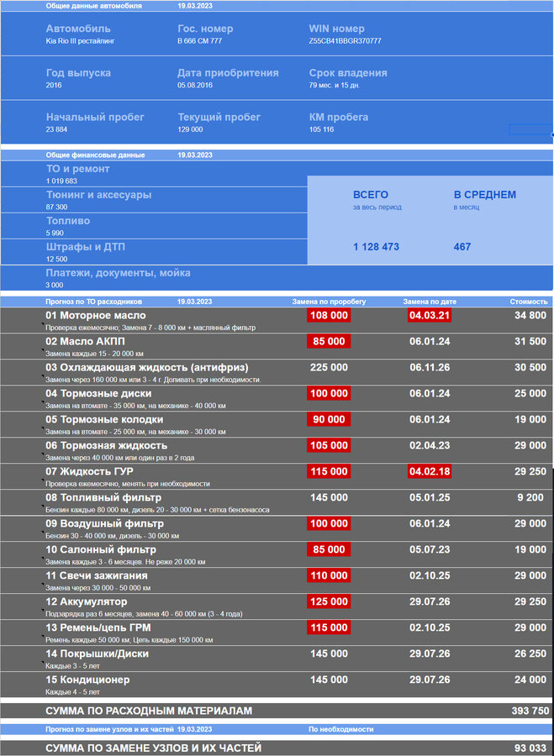Select '08 Топливный фильтр' row title

coord(103,497)
